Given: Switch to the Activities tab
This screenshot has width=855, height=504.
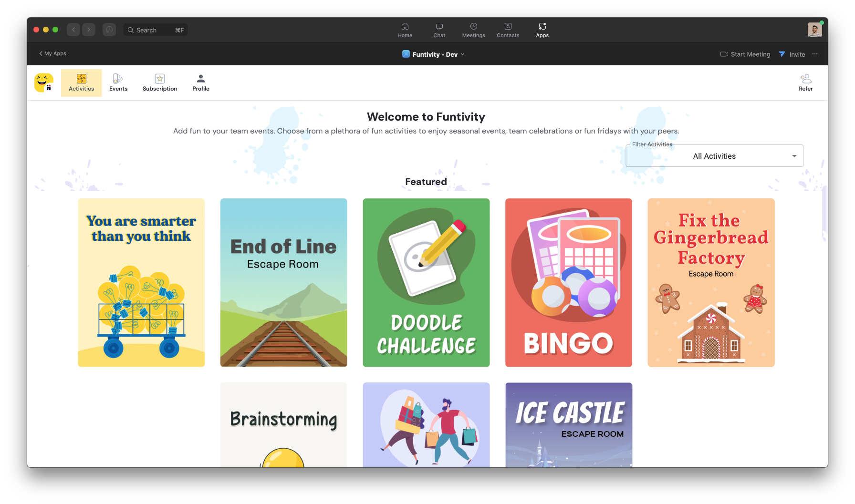Looking at the screenshot, I should 81,83.
